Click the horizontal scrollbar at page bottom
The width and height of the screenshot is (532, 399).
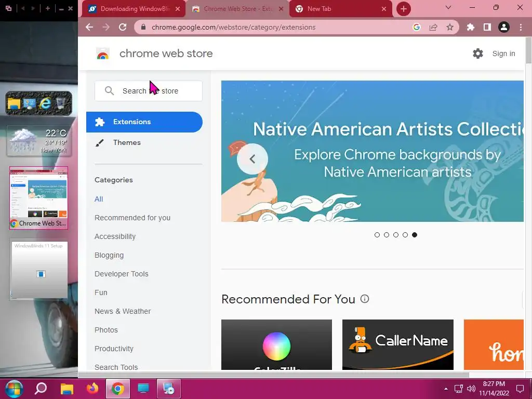pyautogui.click(x=273, y=375)
